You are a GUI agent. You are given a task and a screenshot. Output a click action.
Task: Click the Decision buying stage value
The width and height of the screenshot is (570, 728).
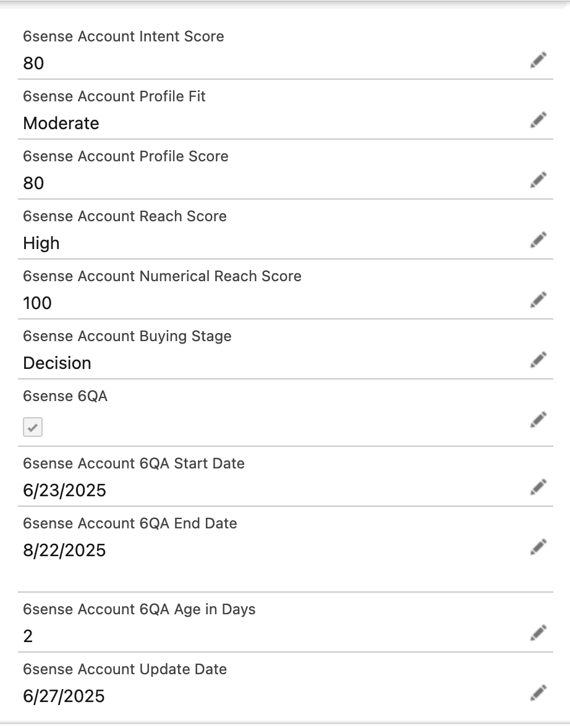pyautogui.click(x=57, y=363)
